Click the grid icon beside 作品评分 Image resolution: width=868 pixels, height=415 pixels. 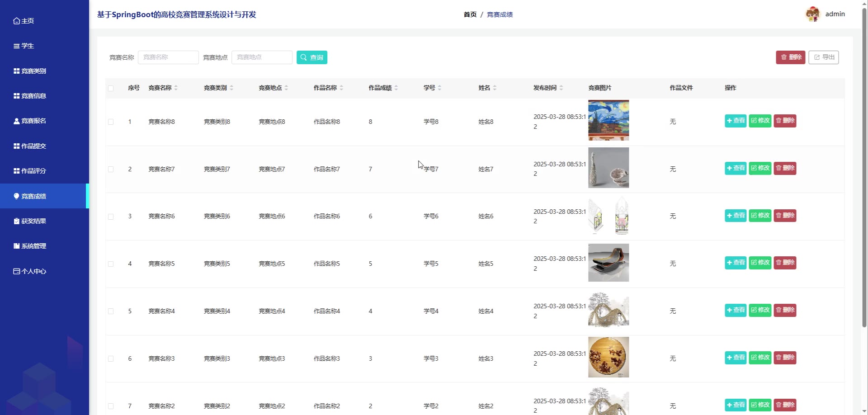pyautogui.click(x=17, y=171)
